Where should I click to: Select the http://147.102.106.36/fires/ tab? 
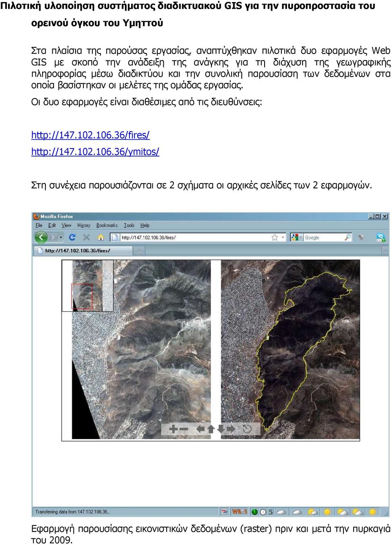[x=83, y=250]
